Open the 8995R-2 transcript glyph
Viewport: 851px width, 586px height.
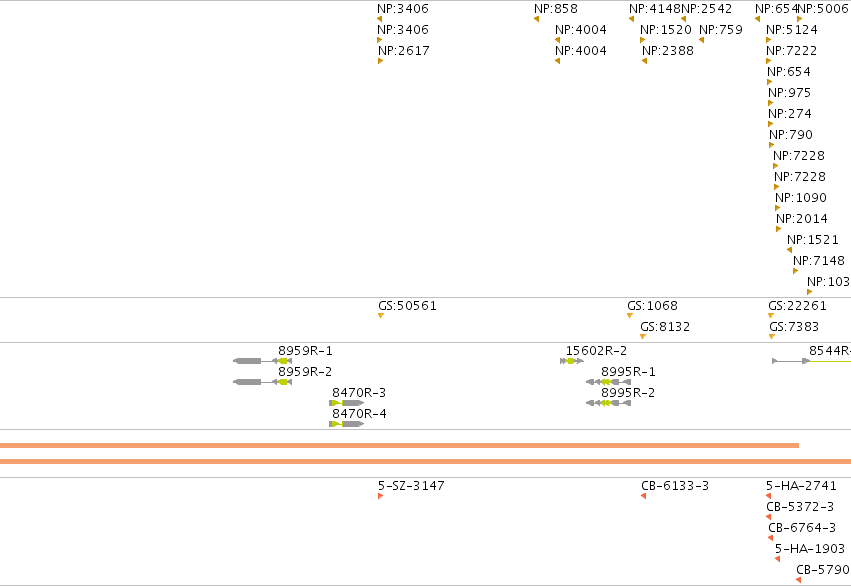[608, 403]
